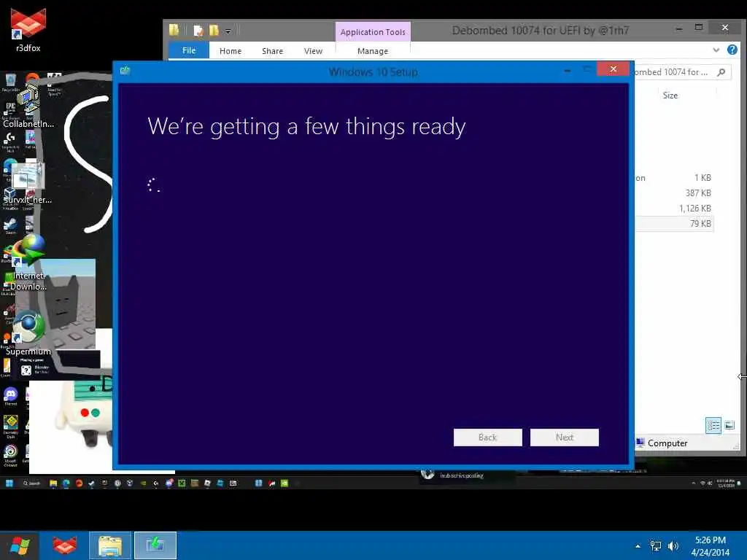Expand the Explorer ribbon with the chevron
Image resolution: width=747 pixels, height=560 pixels.
point(716,50)
